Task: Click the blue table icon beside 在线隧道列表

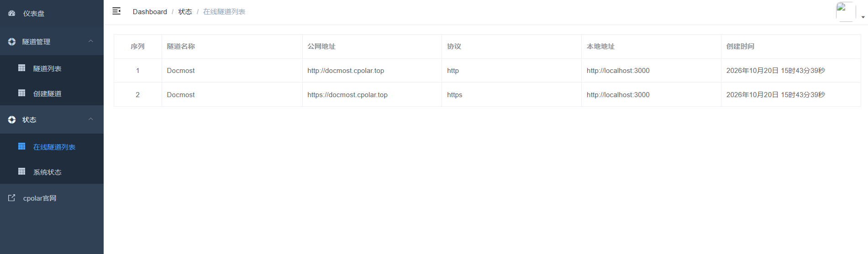Action: pos(21,146)
